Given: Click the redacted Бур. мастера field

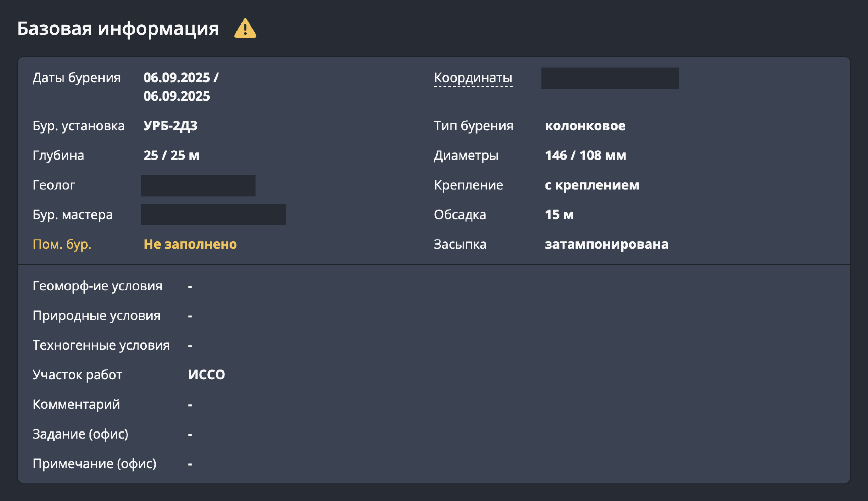Looking at the screenshot, I should (x=213, y=214).
